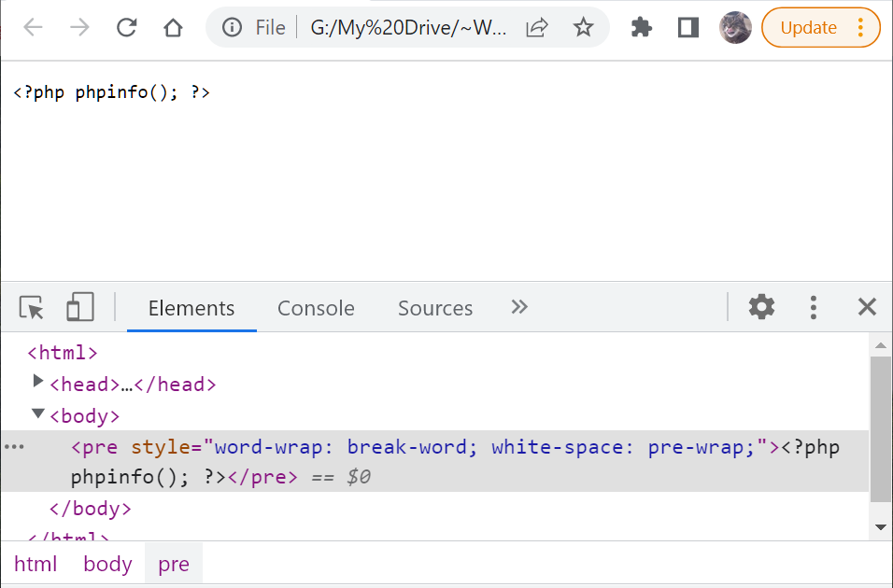The height and width of the screenshot is (588, 893).
Task: Collapse the body element node
Action: pyautogui.click(x=38, y=413)
